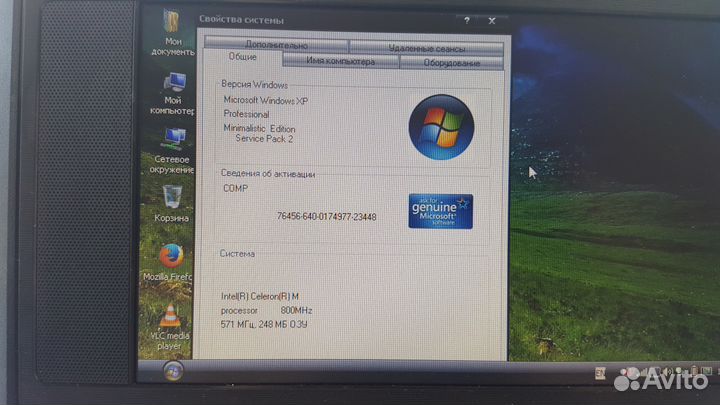Viewport: 720px width, 405px height.
Task: Click the Intel(R) Celeron(R) M text
Action: click(260, 297)
